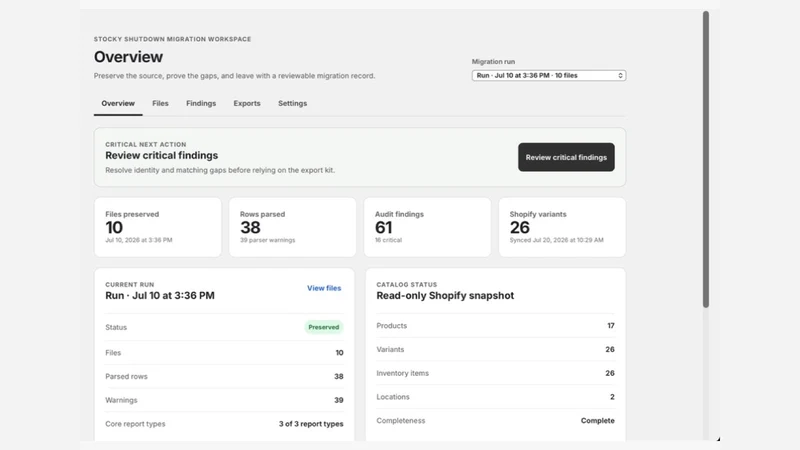Click '3 of 3 report types' value
The image size is (800, 450).
(x=311, y=424)
